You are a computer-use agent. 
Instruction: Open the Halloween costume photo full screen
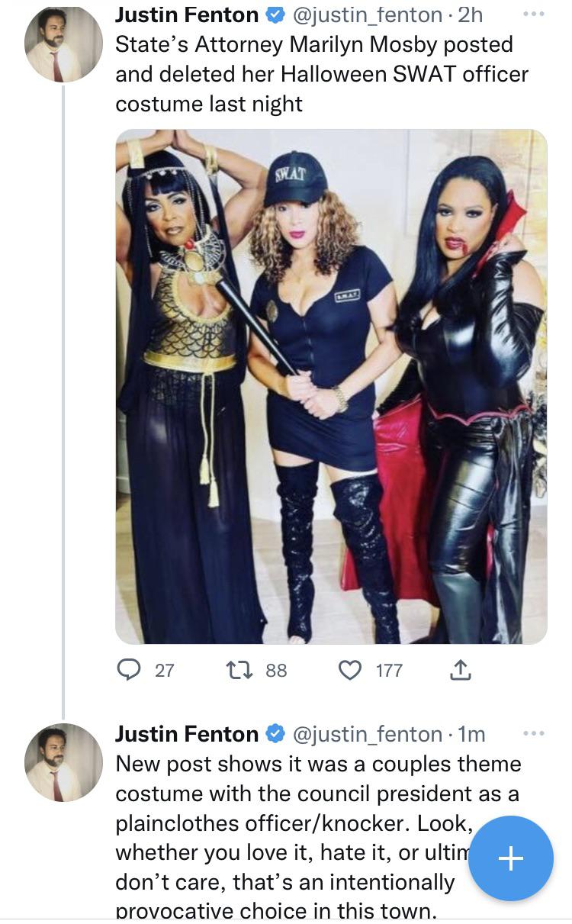click(x=331, y=386)
